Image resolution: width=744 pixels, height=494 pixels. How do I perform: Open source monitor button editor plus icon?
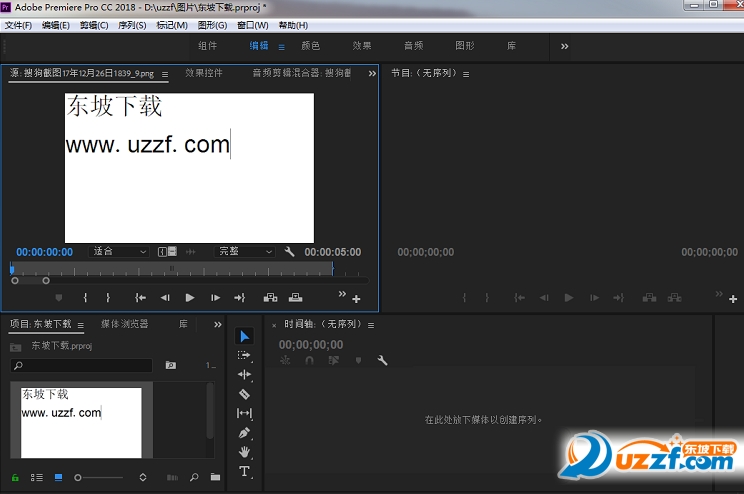tap(356, 299)
